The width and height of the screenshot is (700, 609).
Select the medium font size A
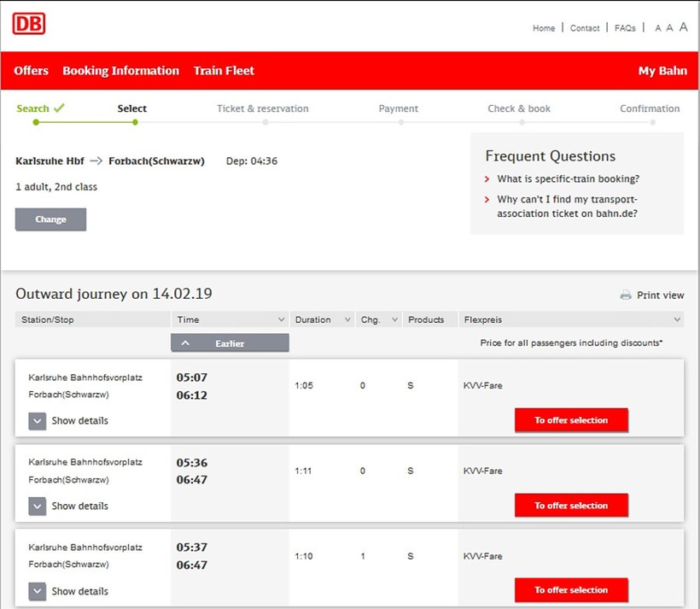[x=670, y=28]
